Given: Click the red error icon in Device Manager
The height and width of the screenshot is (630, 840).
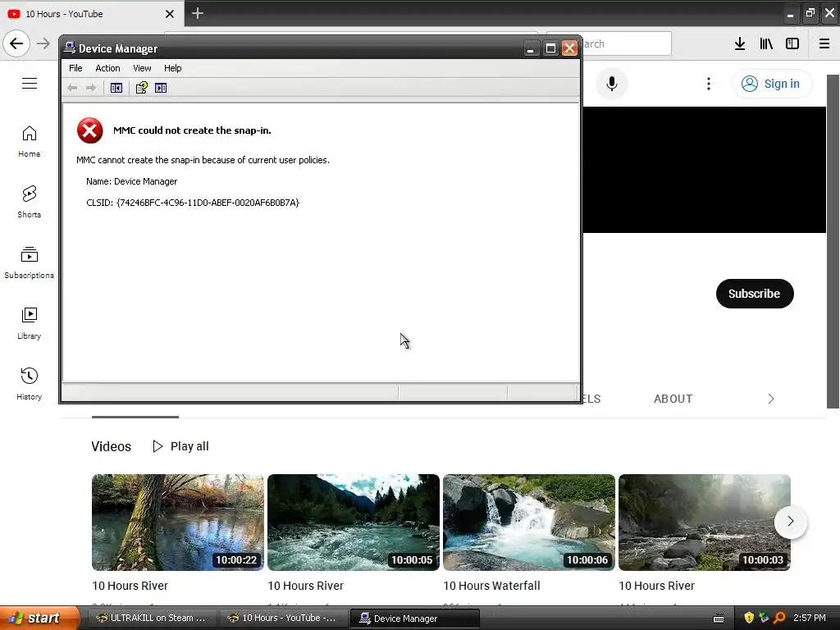Looking at the screenshot, I should click(90, 130).
